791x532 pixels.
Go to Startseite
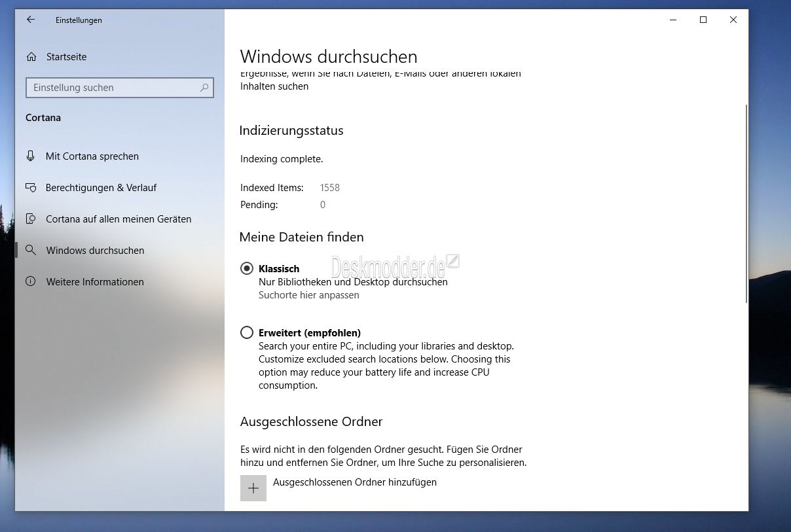click(x=66, y=57)
